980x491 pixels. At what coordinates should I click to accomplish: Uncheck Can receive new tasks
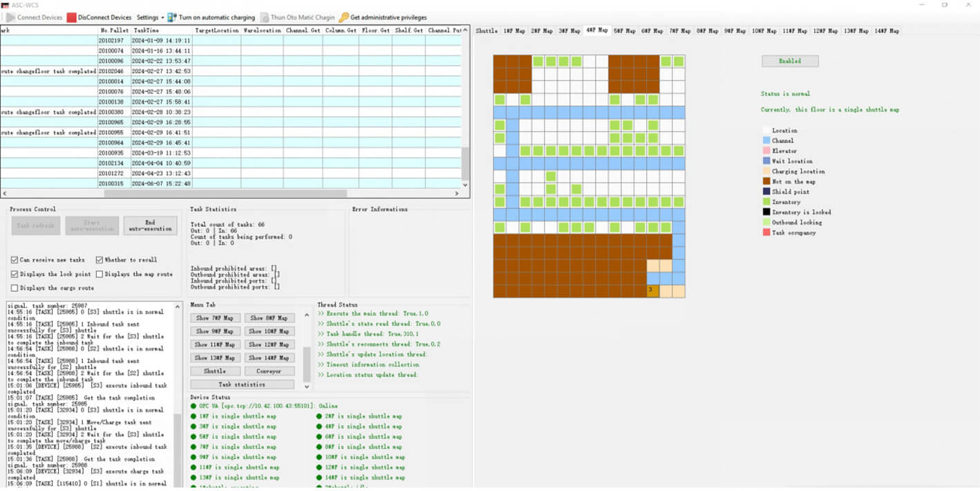coord(14,261)
